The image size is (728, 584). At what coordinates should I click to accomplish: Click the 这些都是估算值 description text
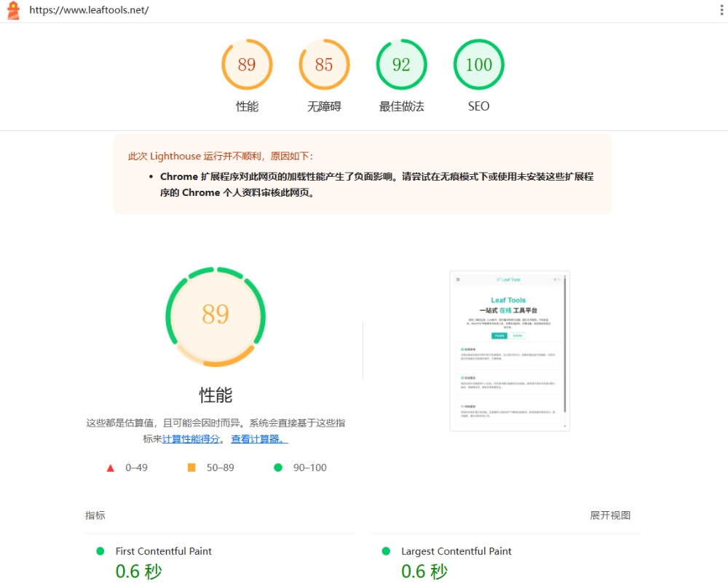(x=215, y=431)
